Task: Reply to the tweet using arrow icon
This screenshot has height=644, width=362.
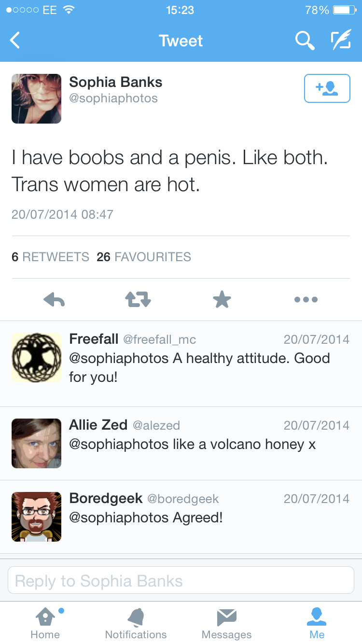Action: 54,300
